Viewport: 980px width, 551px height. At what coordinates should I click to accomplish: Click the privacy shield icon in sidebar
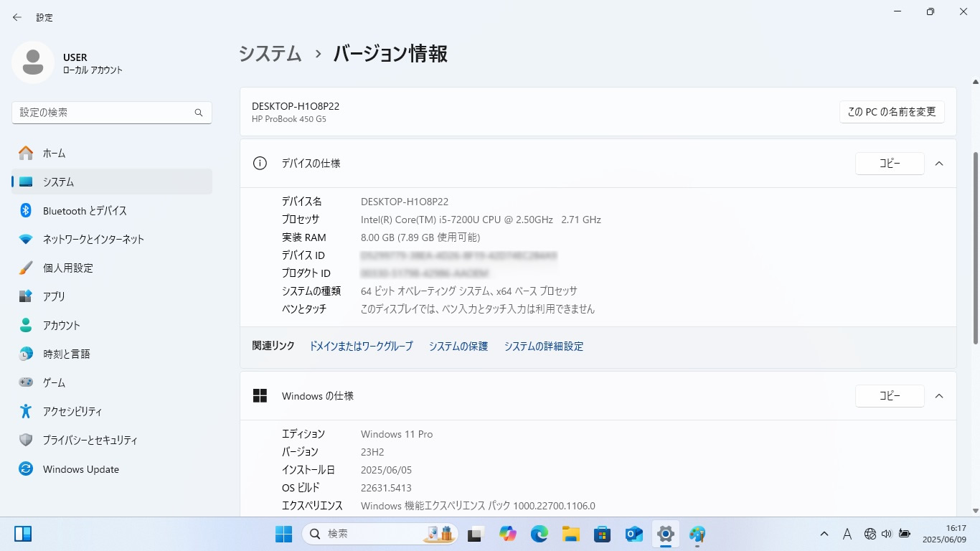point(26,440)
